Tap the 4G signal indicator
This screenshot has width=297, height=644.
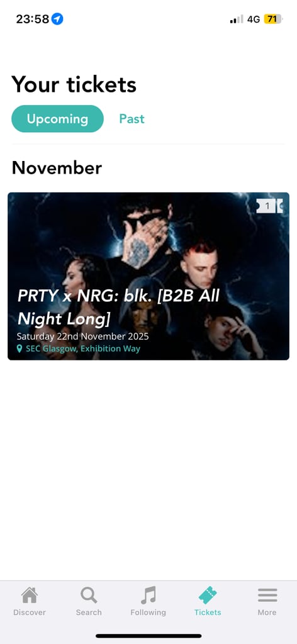click(x=254, y=19)
